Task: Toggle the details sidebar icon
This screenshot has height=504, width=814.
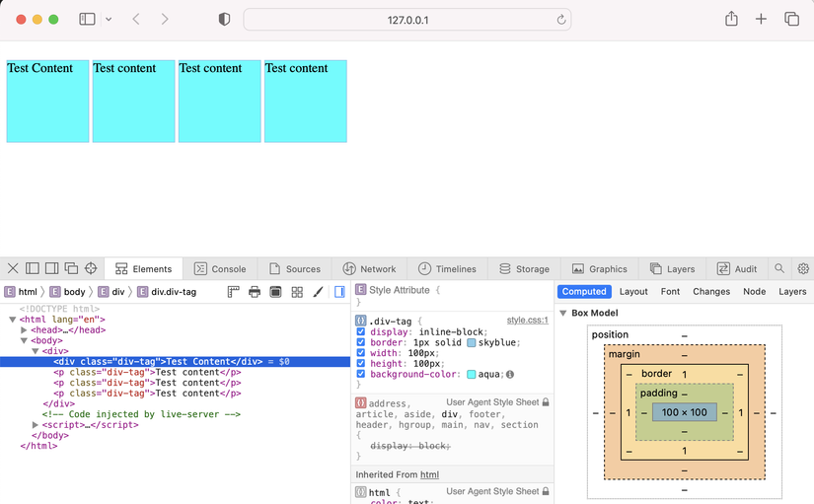Action: point(339,292)
